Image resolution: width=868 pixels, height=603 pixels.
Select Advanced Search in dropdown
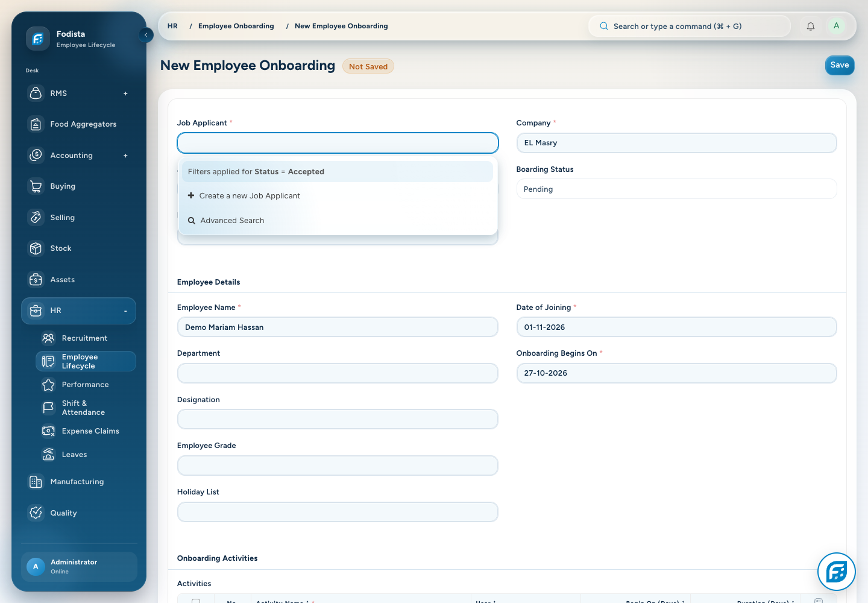coord(338,221)
